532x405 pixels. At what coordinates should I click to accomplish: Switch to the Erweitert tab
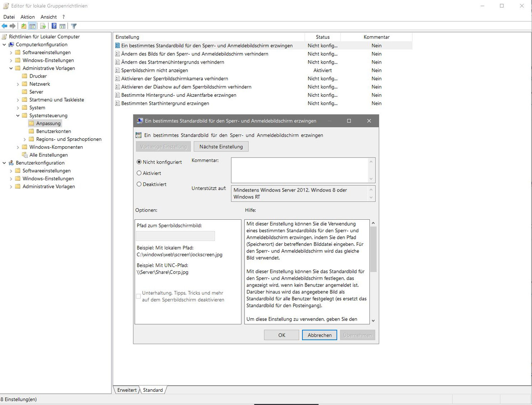127,390
